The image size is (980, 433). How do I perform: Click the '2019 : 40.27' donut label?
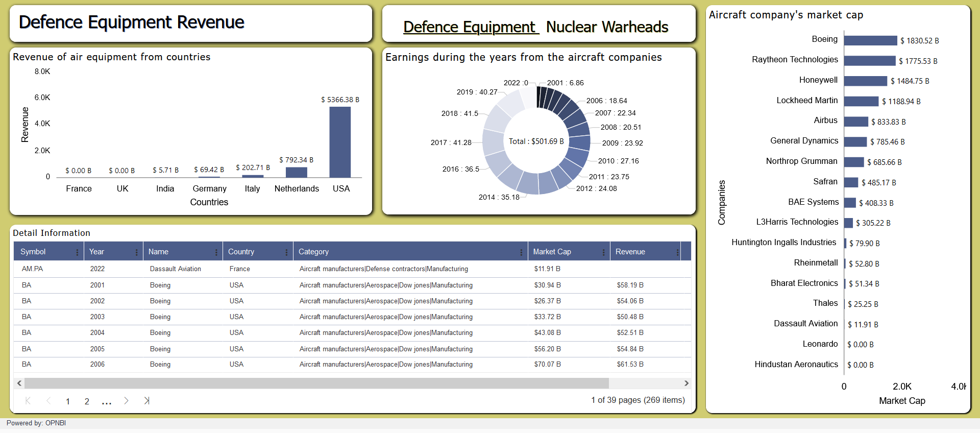[477, 92]
